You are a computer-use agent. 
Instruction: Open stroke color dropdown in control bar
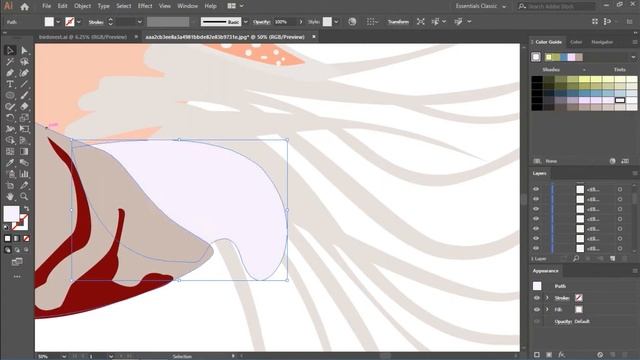[79, 22]
